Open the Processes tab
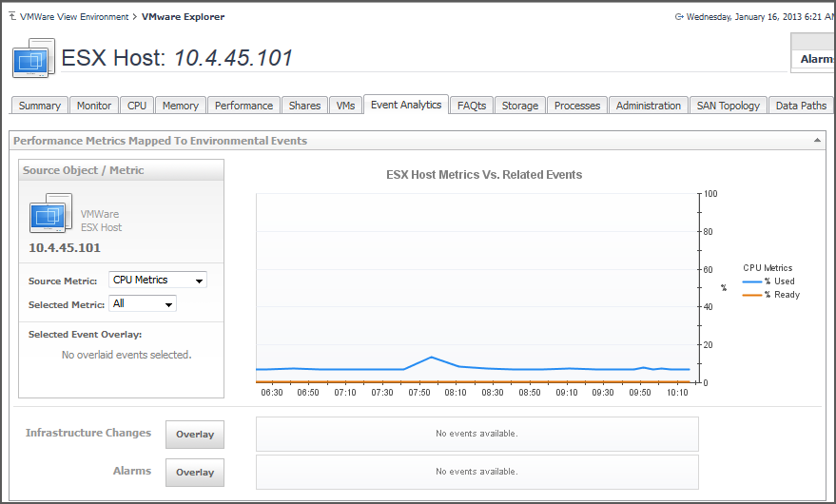The width and height of the screenshot is (836, 504). point(577,106)
